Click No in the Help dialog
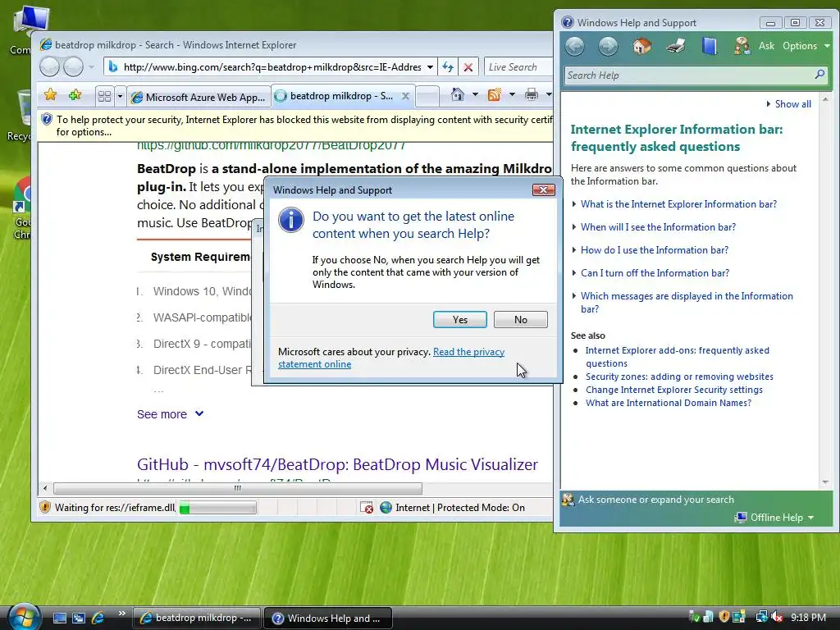Image resolution: width=840 pixels, height=630 pixels. point(521,319)
